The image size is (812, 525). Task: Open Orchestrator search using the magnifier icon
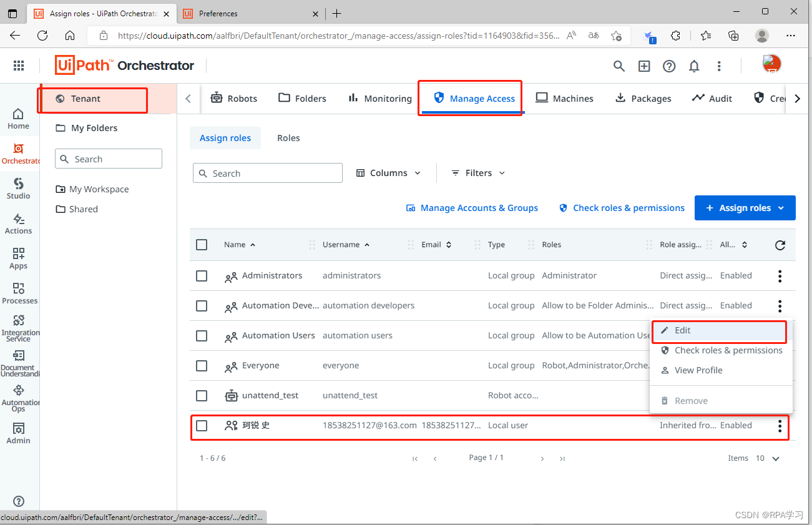point(619,66)
